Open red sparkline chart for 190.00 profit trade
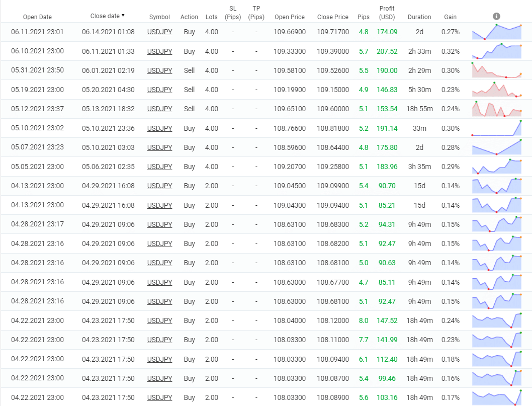Viewport: 532px width, 406px height. 497,70
